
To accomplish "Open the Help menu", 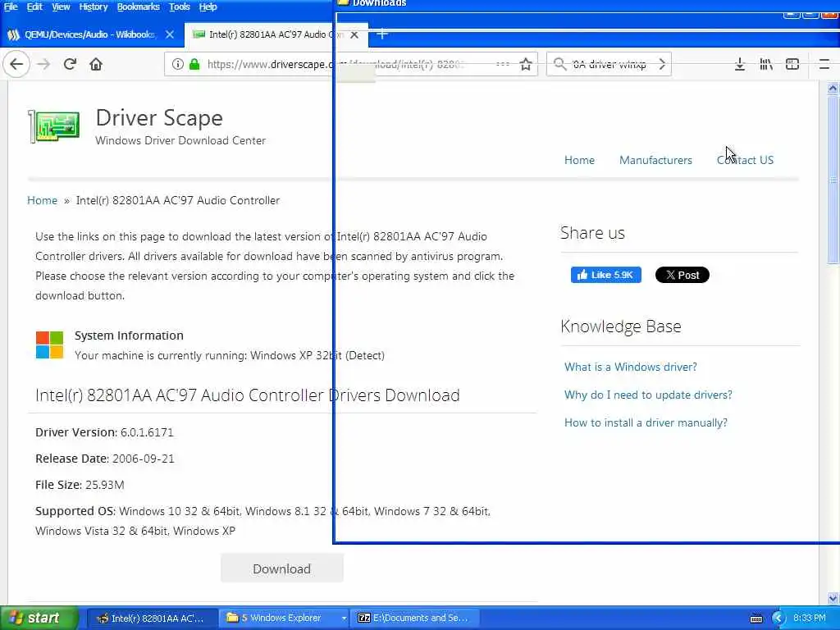I will click(x=208, y=7).
